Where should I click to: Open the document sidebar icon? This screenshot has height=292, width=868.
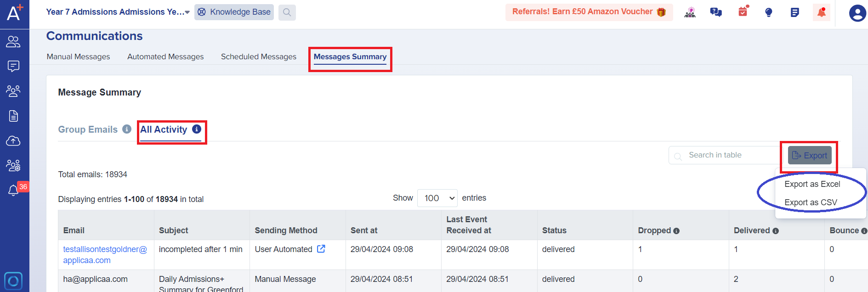tap(13, 116)
